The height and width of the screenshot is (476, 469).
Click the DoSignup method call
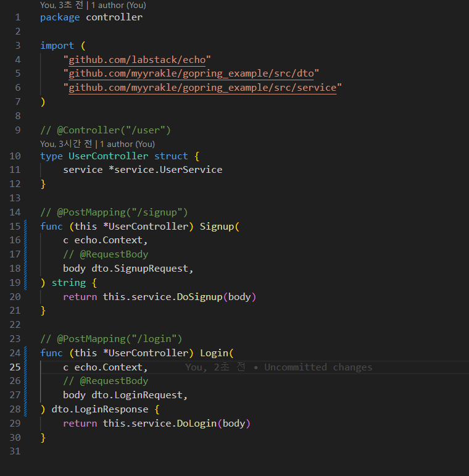[199, 297]
